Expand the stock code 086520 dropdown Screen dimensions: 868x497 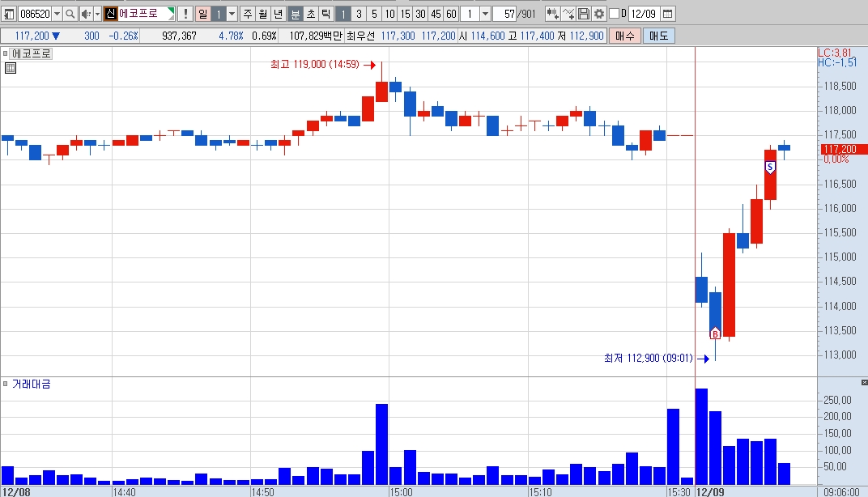[57, 14]
